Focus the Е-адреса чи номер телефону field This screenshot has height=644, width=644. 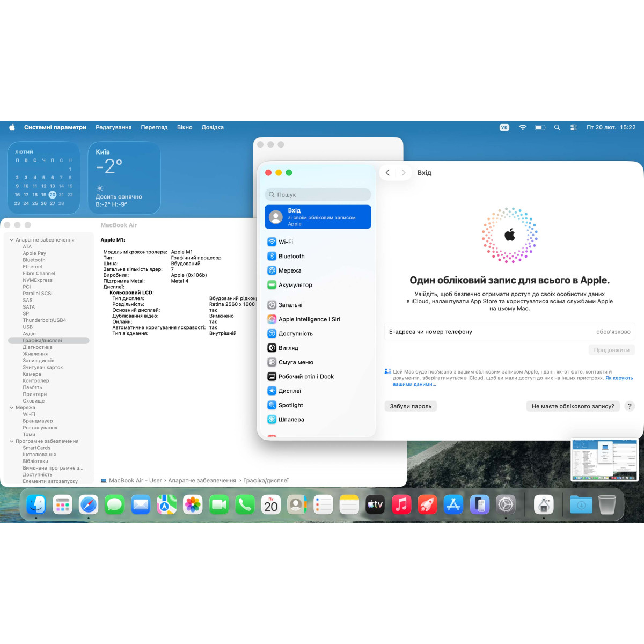pyautogui.click(x=509, y=332)
